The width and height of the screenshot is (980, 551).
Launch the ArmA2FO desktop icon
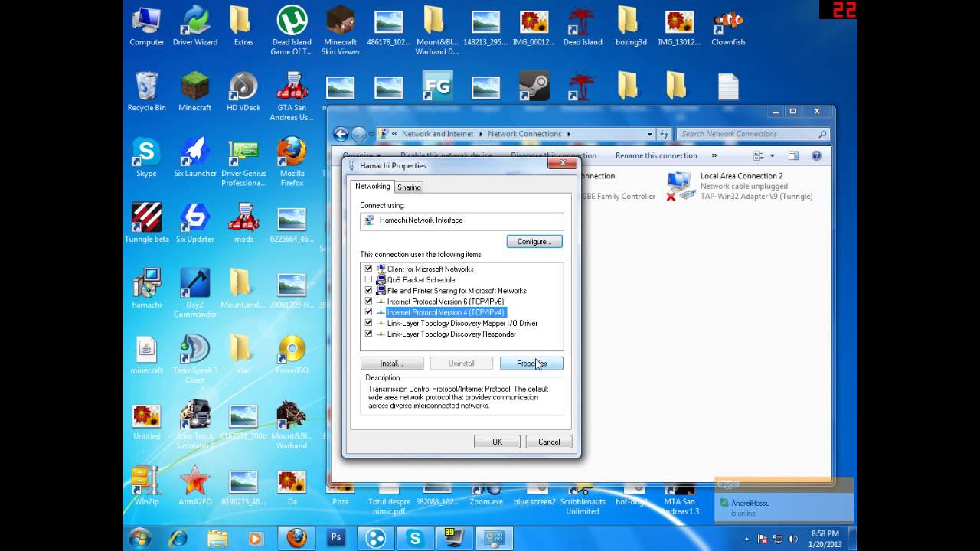[194, 485]
